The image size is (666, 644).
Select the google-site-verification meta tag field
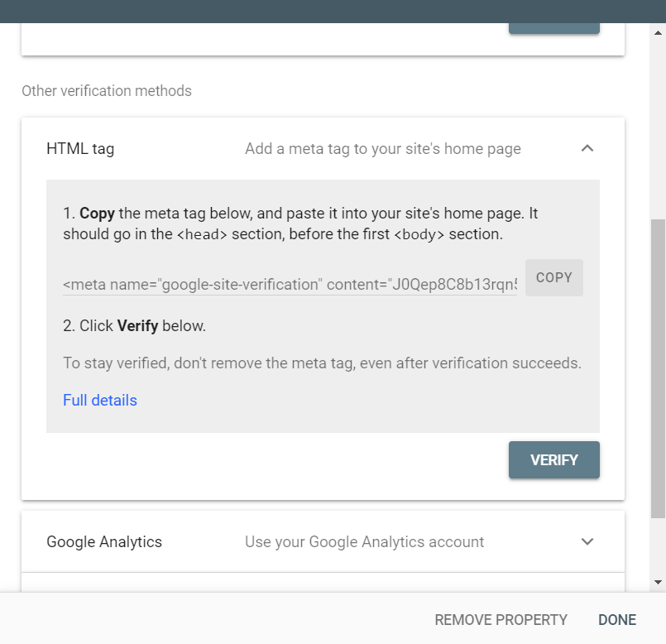pyautogui.click(x=290, y=284)
